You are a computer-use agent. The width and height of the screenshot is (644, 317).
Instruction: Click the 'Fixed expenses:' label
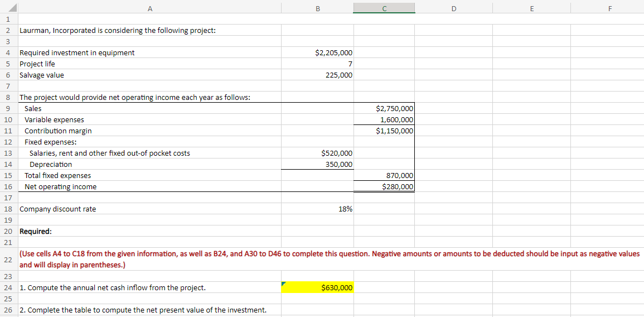pos(51,142)
